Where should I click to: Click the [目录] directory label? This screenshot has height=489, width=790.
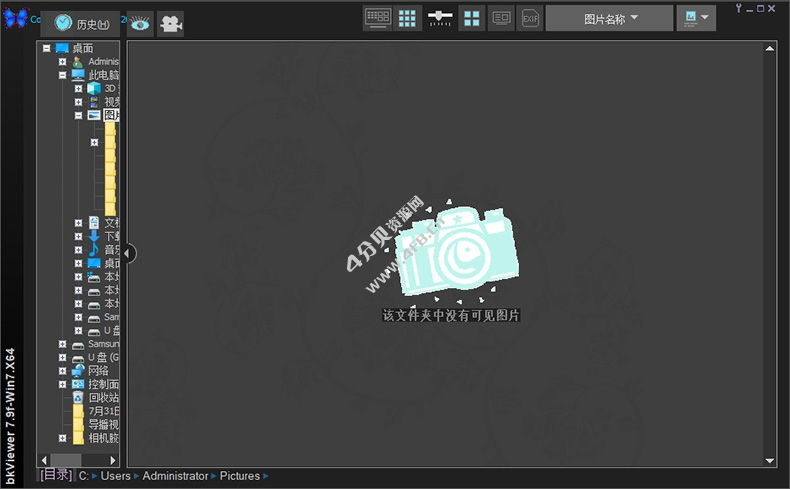point(55,475)
